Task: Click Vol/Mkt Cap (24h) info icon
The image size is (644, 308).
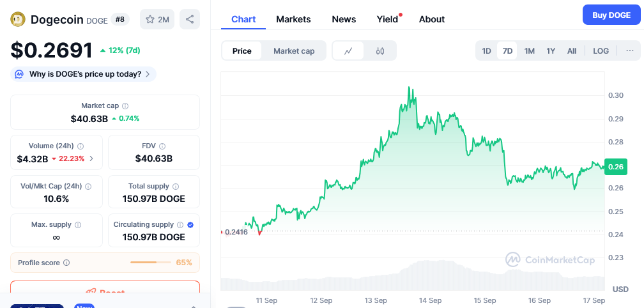Action: 88,187
